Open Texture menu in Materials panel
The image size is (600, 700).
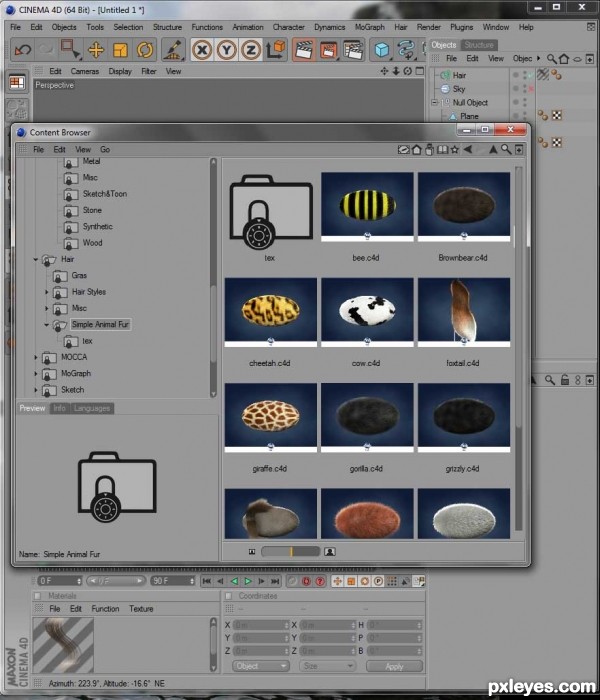tap(141, 609)
